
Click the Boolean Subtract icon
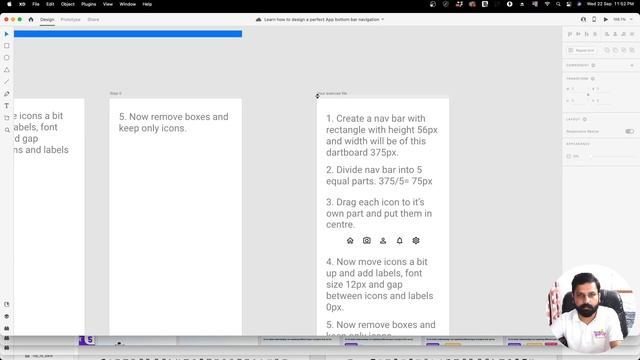[x=616, y=50]
